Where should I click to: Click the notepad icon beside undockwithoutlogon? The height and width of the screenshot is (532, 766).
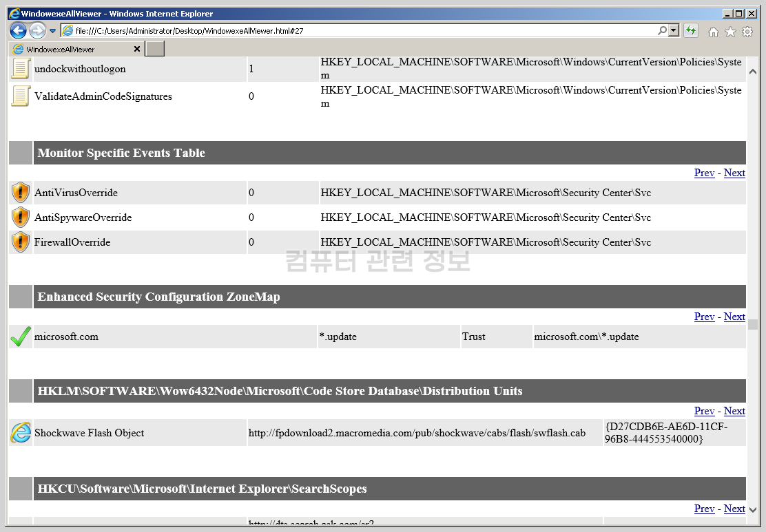coord(21,68)
